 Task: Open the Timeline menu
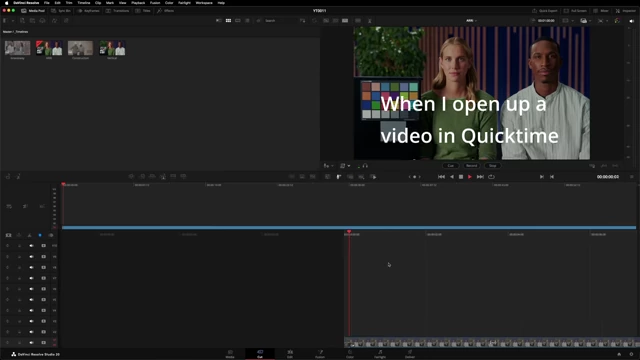point(83,3)
